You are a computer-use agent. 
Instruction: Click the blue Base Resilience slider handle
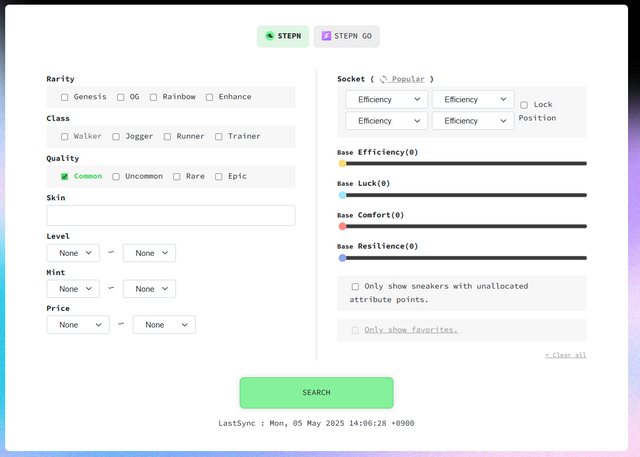[342, 258]
